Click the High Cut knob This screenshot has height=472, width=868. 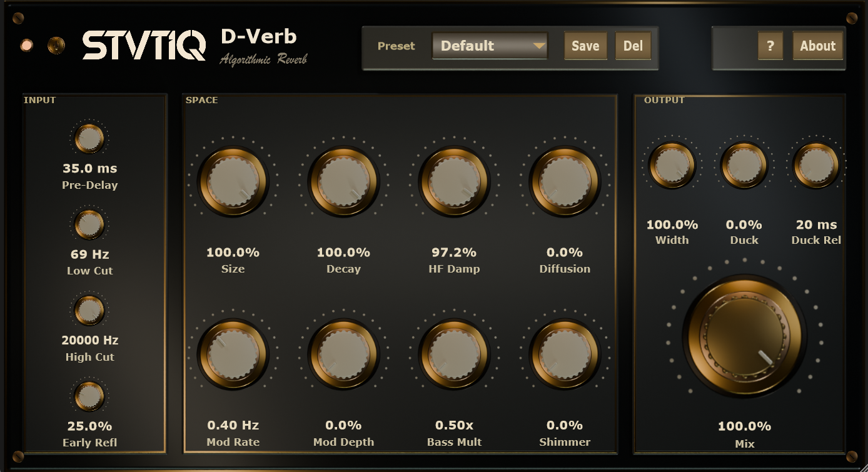[x=89, y=311]
